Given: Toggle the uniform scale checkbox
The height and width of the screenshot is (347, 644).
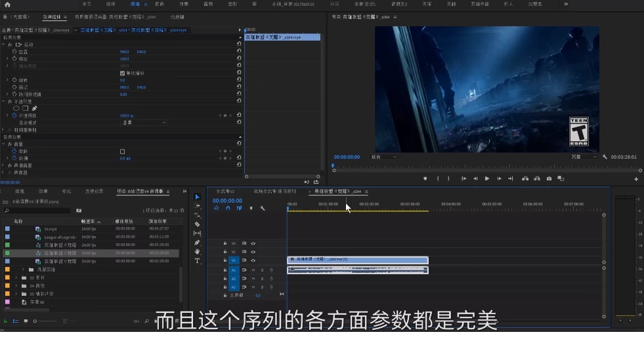Looking at the screenshot, I should (x=122, y=73).
